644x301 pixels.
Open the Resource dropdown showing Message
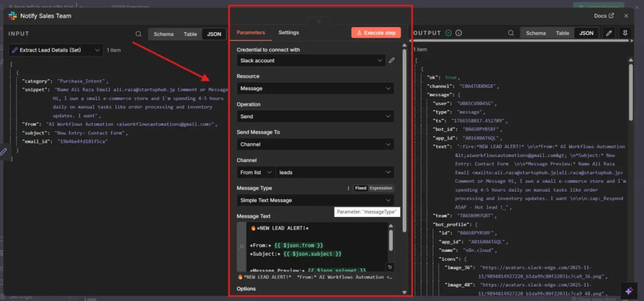point(315,88)
